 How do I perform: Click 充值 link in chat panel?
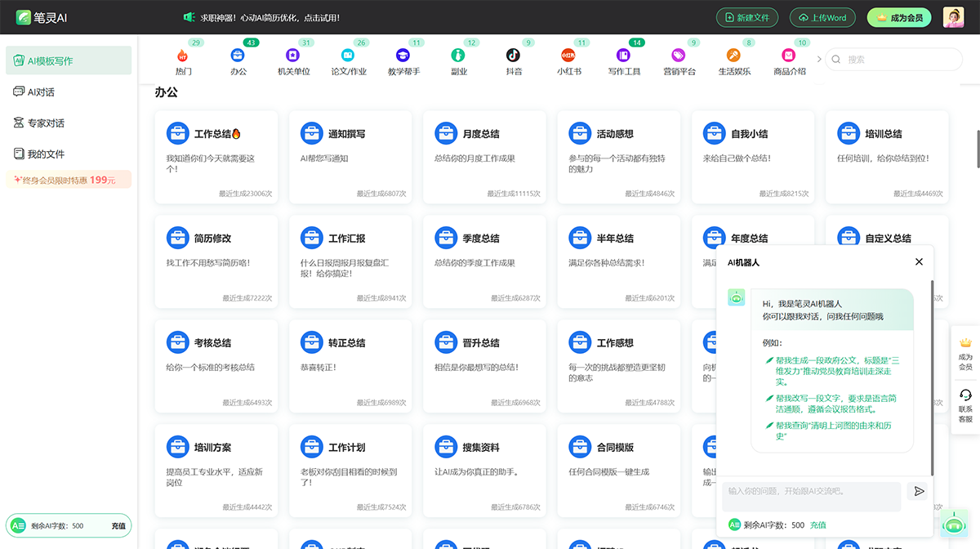(817, 525)
